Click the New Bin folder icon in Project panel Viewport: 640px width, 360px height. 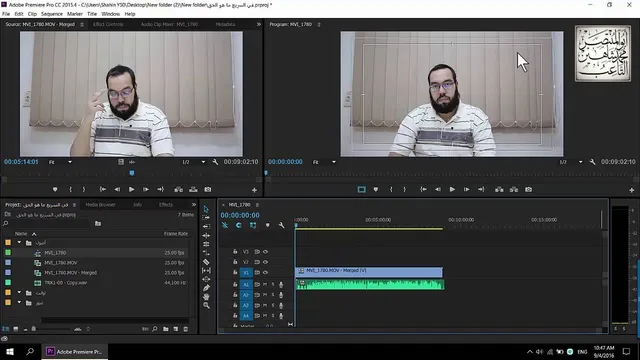pos(166,329)
